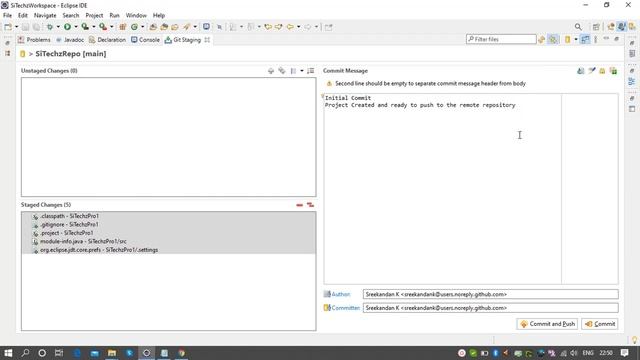Viewport: 640px width, 360px height.
Task: Click the Commit and Push button
Action: (x=547, y=324)
